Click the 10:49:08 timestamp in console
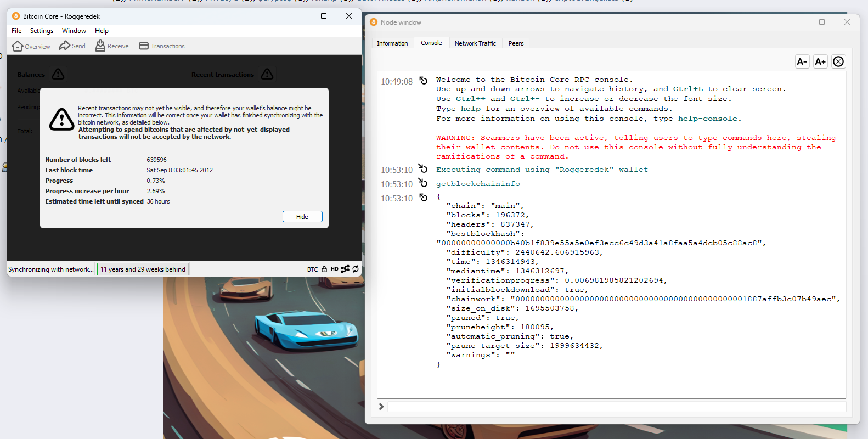 click(397, 82)
